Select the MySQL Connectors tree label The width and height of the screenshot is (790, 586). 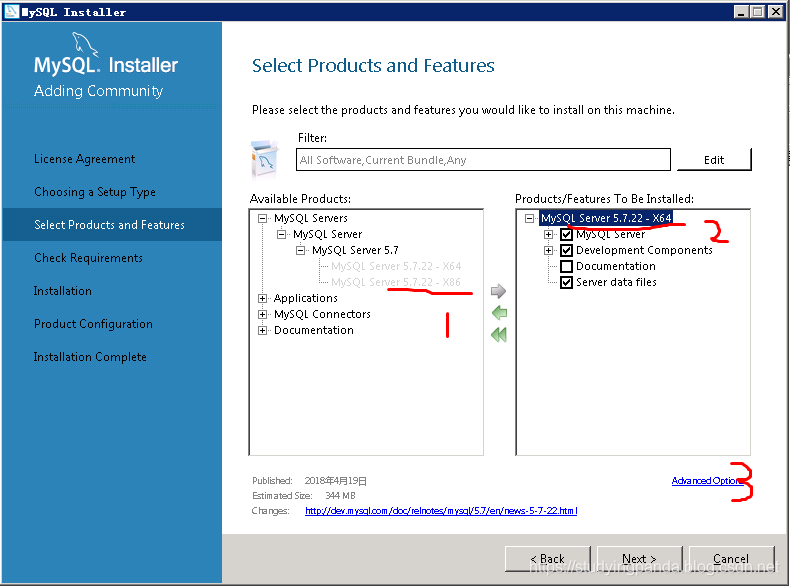coord(322,314)
